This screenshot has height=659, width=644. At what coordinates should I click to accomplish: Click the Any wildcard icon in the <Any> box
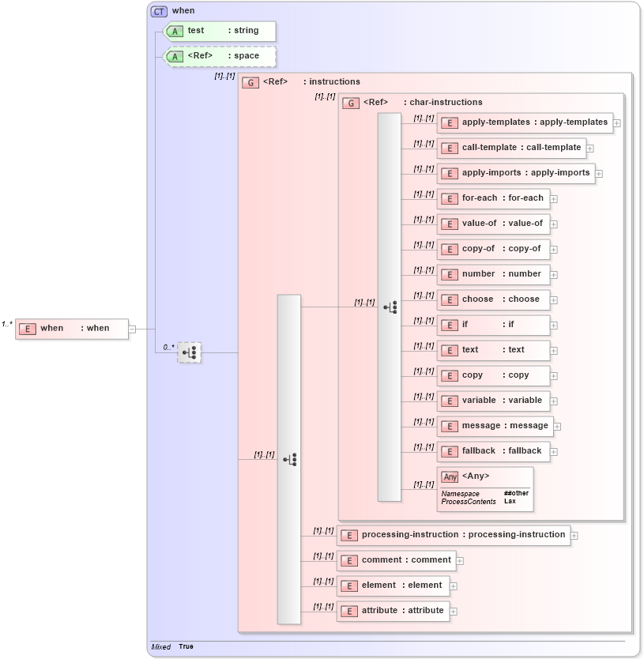450,476
